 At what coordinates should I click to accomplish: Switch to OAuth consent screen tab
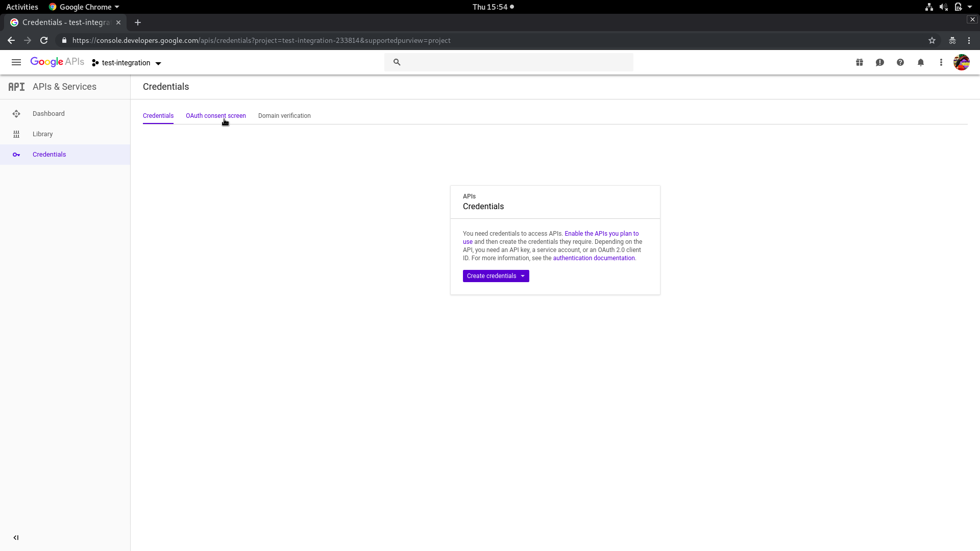click(x=215, y=116)
